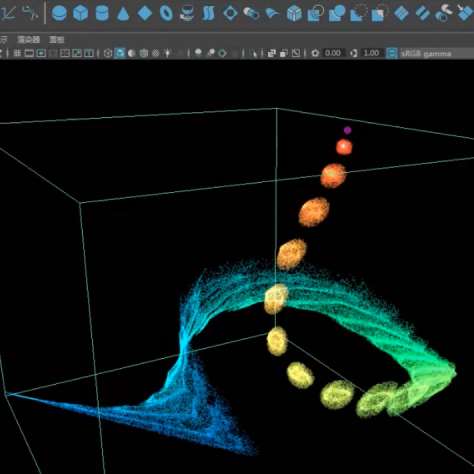Toggle the field chart display
The height and width of the screenshot is (474, 474).
[x=65, y=53]
